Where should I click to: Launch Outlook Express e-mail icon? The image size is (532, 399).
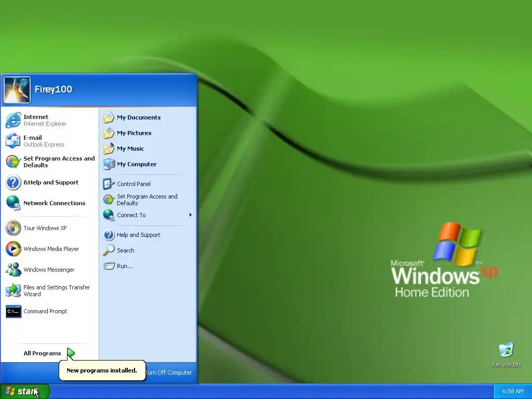coord(13,141)
